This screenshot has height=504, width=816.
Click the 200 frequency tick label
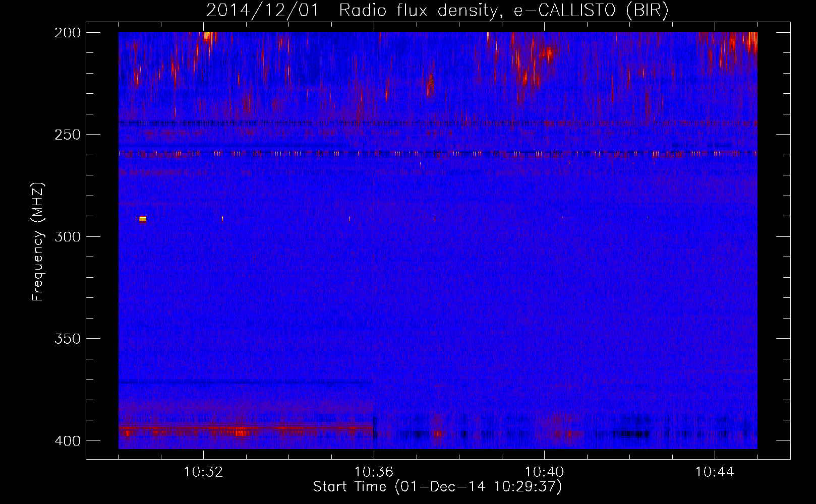coord(67,32)
